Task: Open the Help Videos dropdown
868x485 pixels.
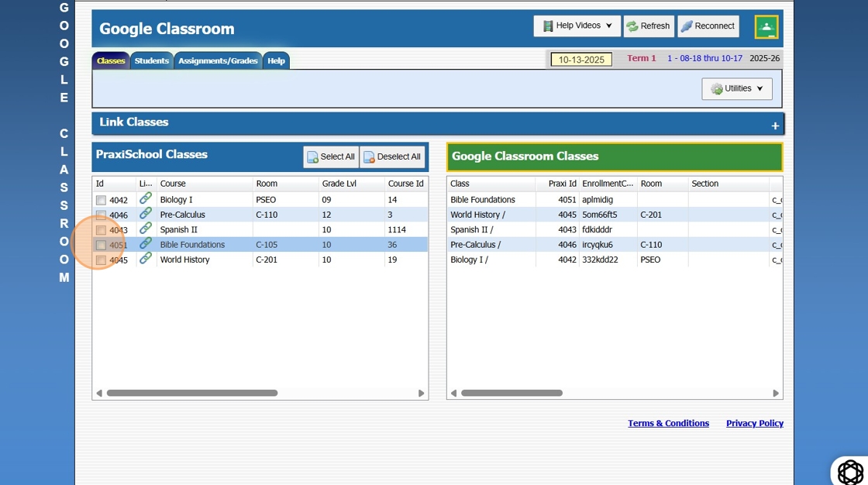Action: pyautogui.click(x=577, y=26)
